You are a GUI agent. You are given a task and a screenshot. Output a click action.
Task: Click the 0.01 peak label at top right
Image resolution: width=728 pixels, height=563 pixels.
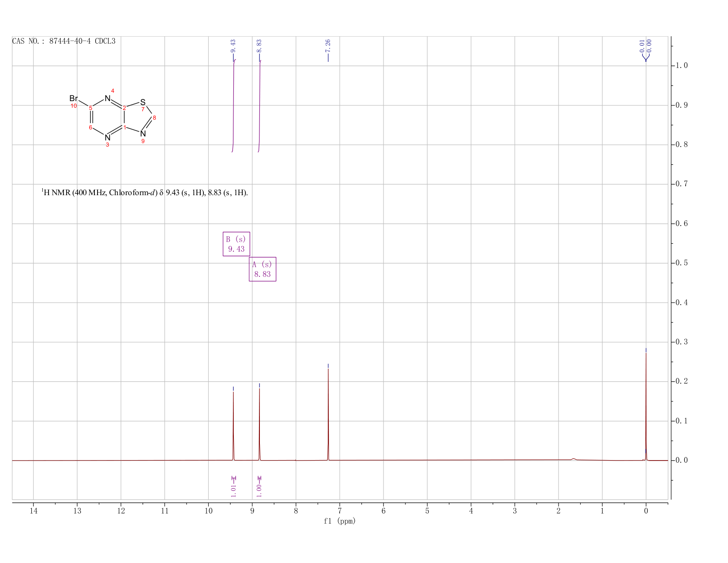642,45
